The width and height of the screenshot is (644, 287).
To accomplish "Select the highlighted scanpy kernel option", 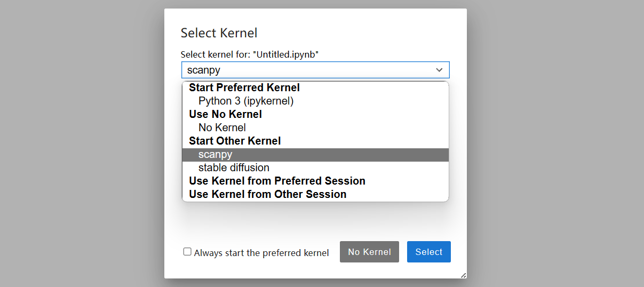I will point(216,155).
